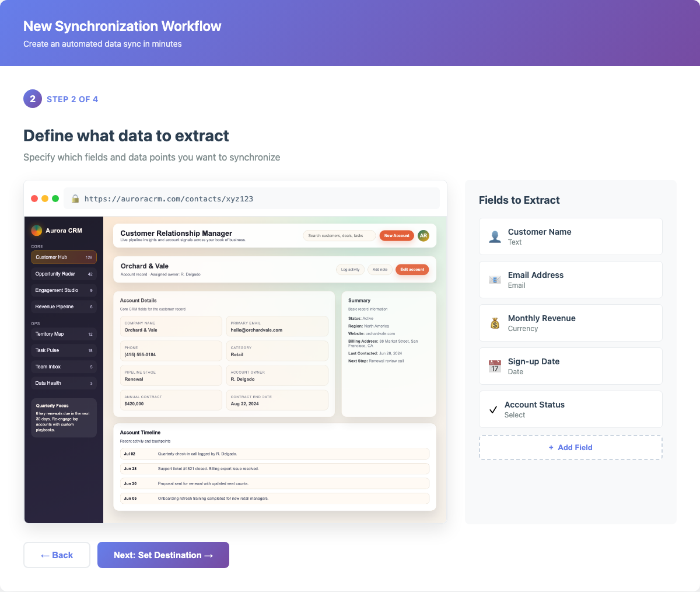Add a new field to extract

click(x=570, y=447)
